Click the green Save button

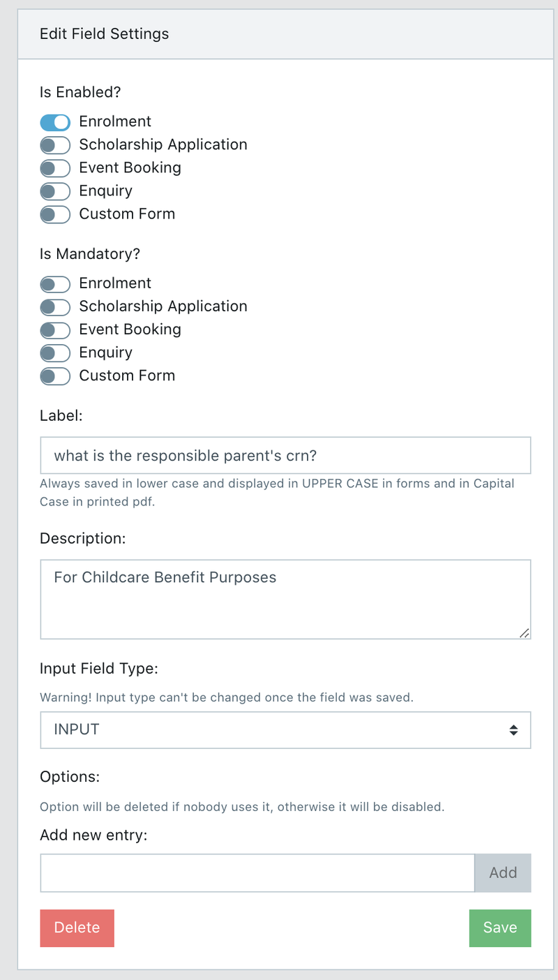coord(500,928)
